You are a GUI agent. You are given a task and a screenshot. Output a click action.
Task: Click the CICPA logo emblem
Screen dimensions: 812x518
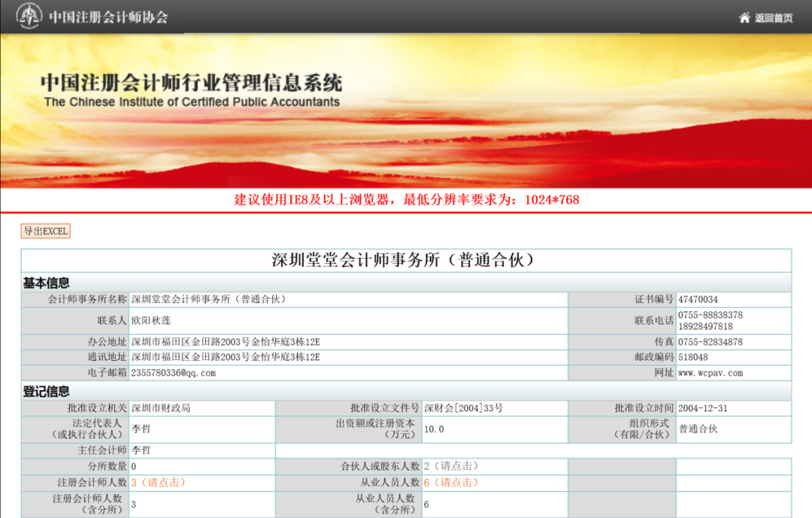[x=29, y=16]
